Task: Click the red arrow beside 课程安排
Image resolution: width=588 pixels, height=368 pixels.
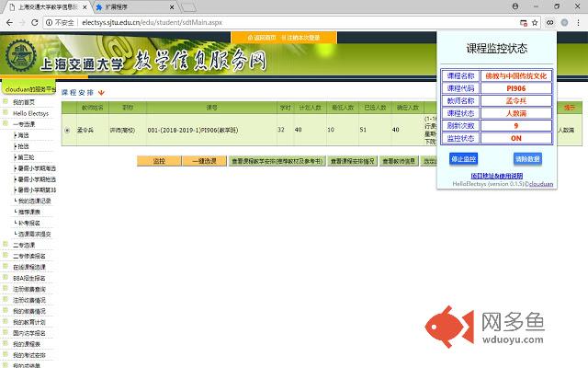Action: click(101, 92)
